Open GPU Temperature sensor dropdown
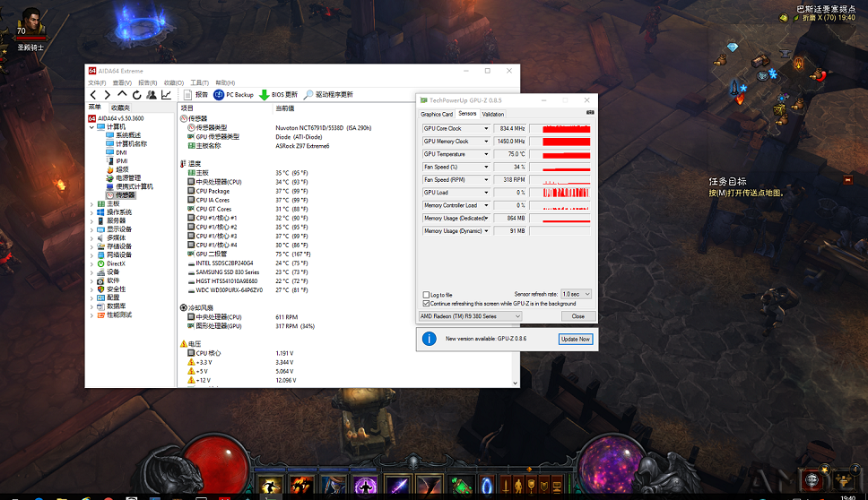Image resolution: width=868 pixels, height=500 pixels. (x=486, y=154)
